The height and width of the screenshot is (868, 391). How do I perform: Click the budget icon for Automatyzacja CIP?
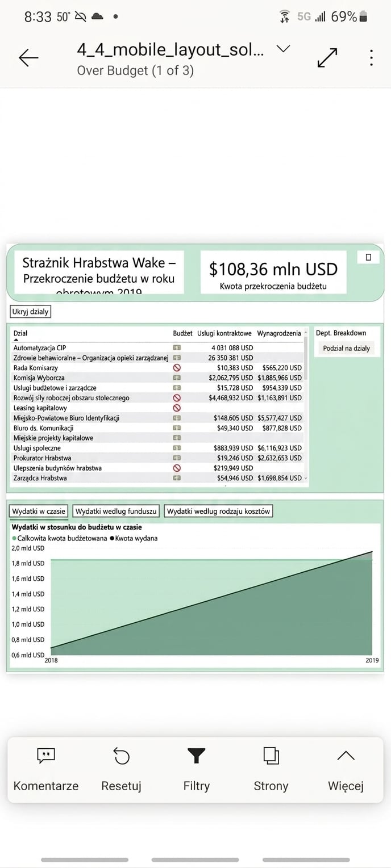[x=177, y=347]
